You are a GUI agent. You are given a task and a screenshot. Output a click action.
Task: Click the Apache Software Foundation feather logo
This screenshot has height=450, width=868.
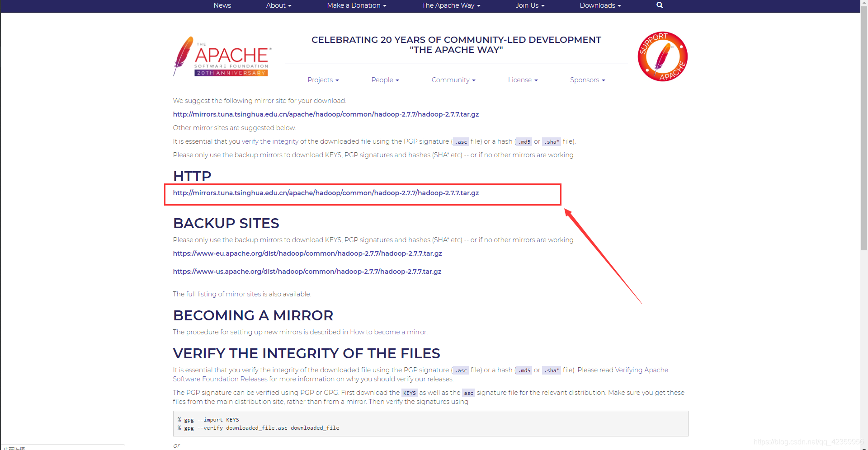222,56
